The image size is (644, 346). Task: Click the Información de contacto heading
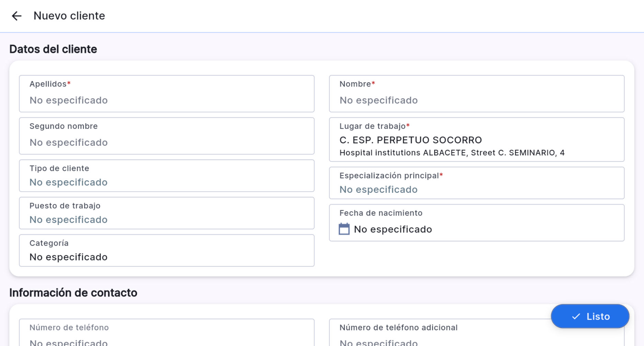click(73, 293)
